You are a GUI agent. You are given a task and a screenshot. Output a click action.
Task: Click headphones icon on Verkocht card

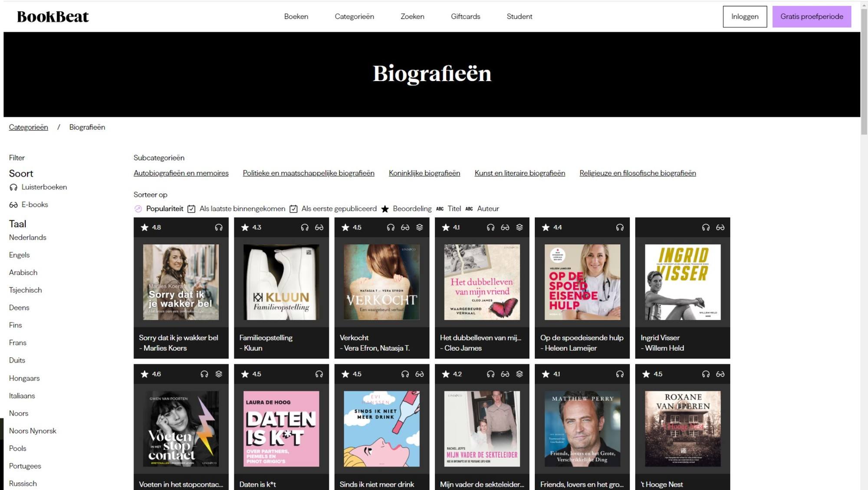[391, 227]
